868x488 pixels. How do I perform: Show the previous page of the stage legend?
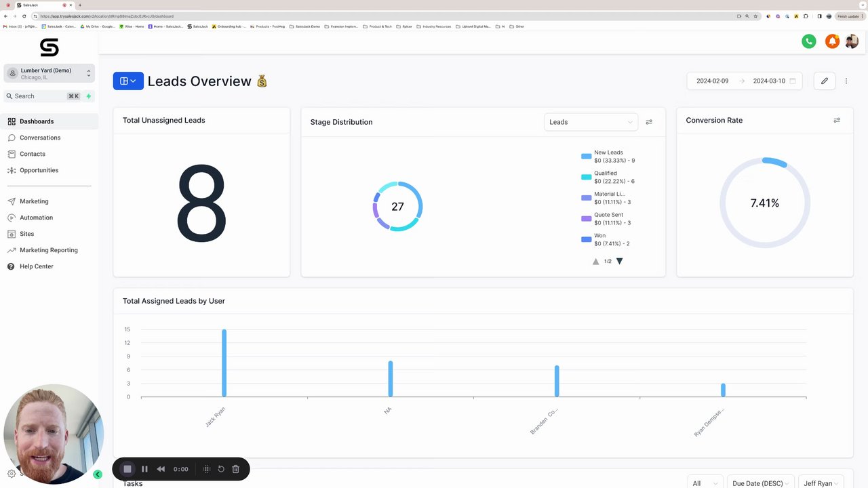[596, 261]
